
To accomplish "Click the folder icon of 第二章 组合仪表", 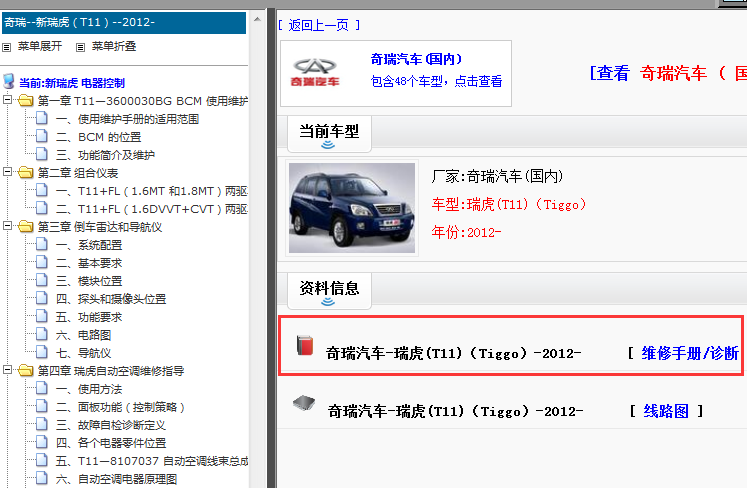I will 26,173.
